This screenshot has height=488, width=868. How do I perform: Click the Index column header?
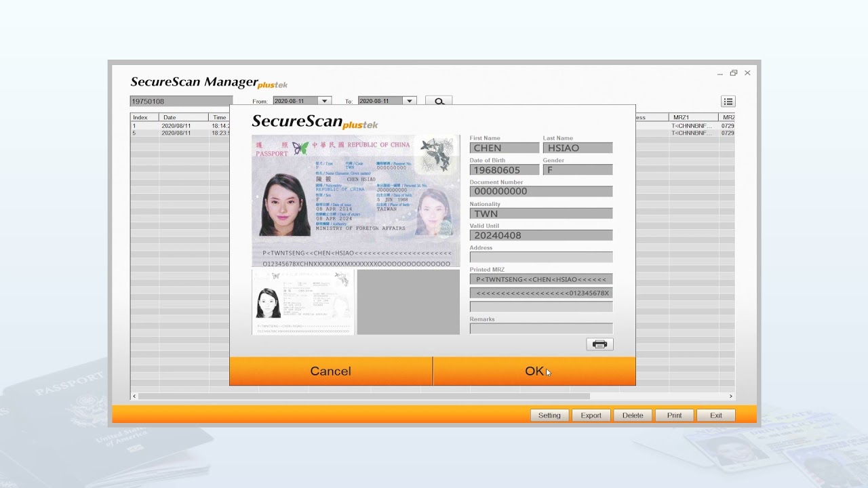144,117
